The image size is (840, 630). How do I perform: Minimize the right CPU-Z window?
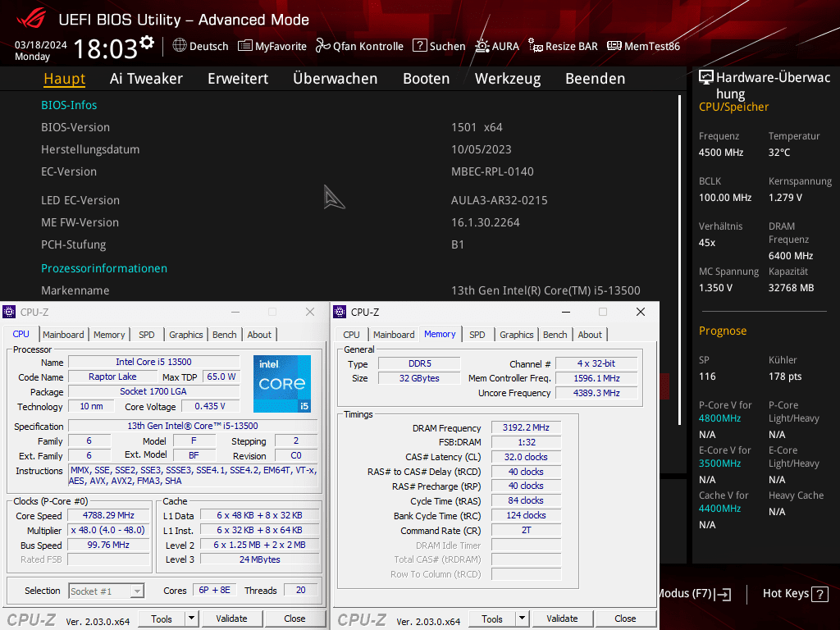pos(566,312)
